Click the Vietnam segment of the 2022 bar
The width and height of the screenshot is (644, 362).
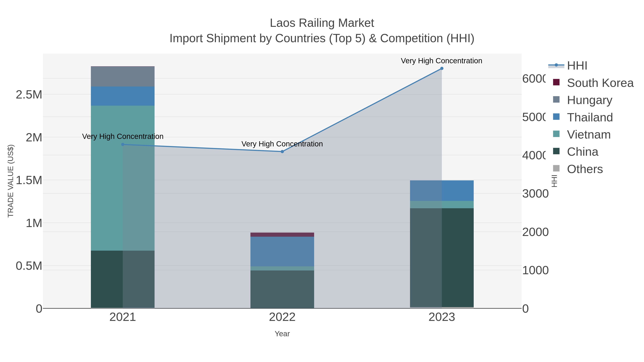(x=282, y=269)
